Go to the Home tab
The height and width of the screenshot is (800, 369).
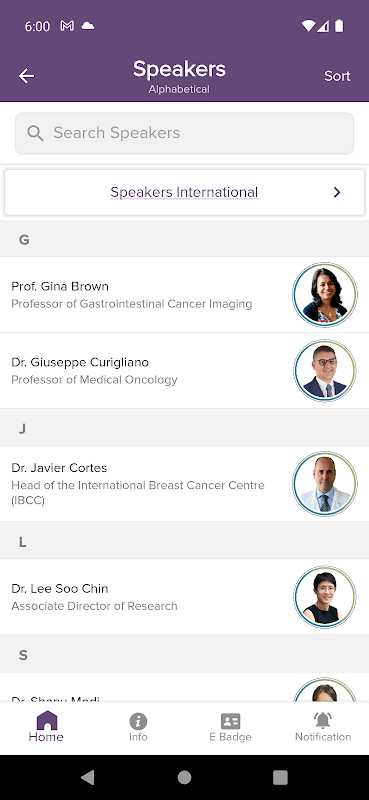pos(46,727)
